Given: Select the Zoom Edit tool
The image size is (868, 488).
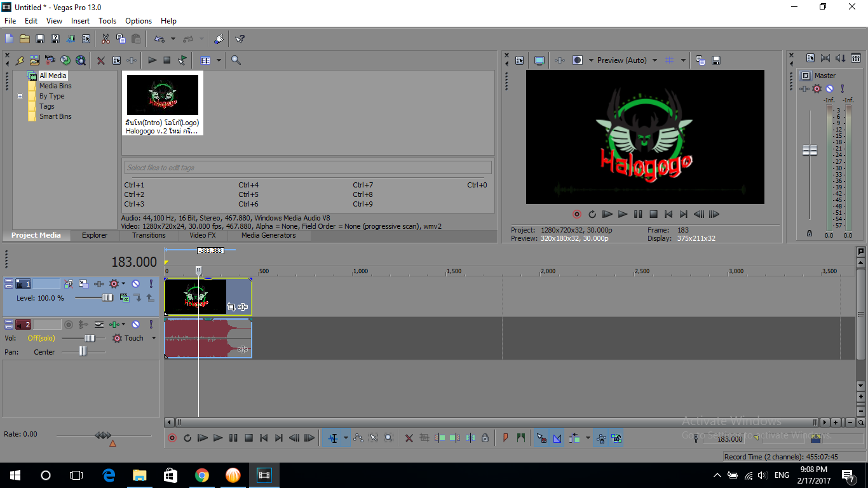Looking at the screenshot, I should (388, 438).
